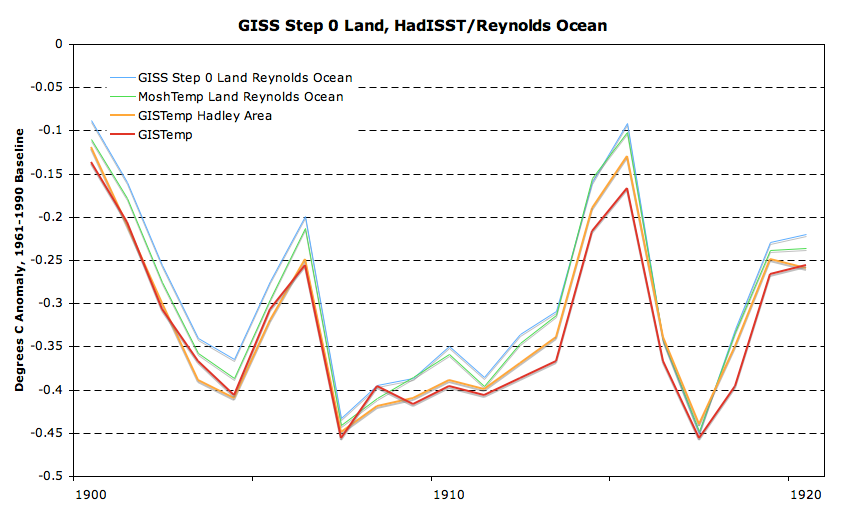Click the 1920 label on the x-axis
The image size is (845, 516).
[x=806, y=495]
